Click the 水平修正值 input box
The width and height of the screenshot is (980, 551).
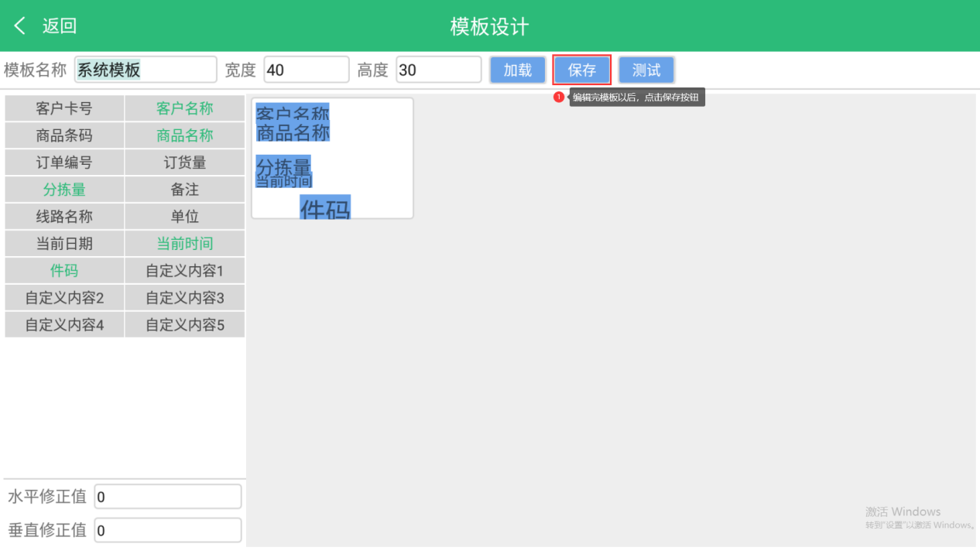[x=167, y=497]
